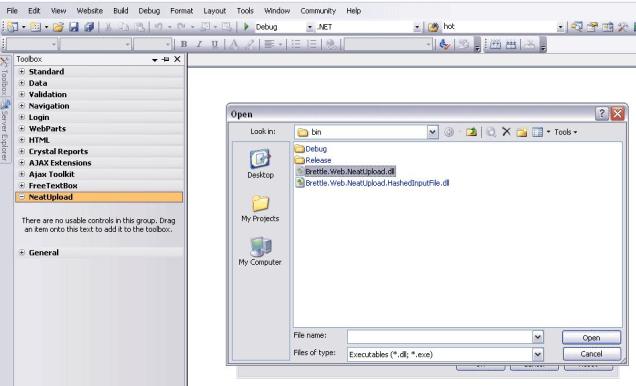Click the Toolbox window position arrow
This screenshot has height=386, width=636.
click(x=155, y=60)
